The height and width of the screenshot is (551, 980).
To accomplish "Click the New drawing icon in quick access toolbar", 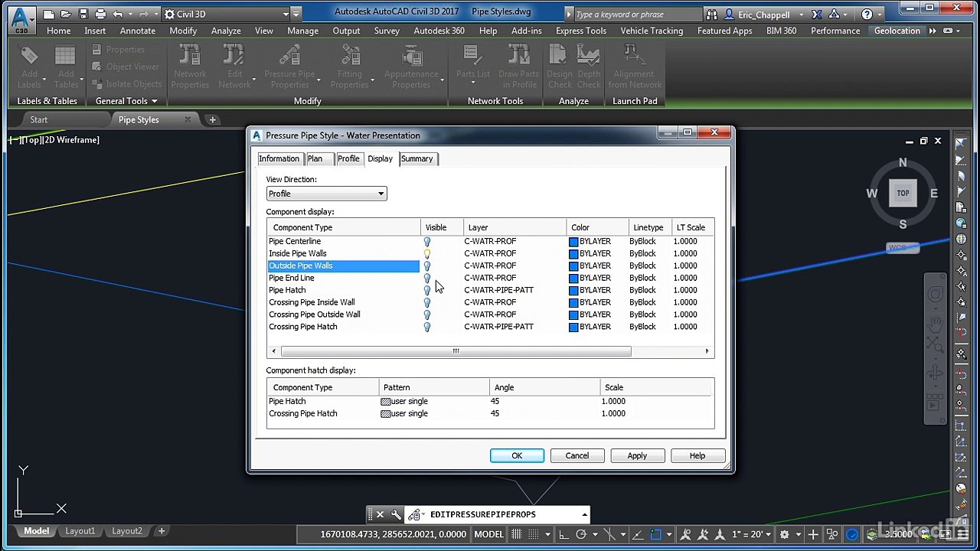I will click(49, 14).
